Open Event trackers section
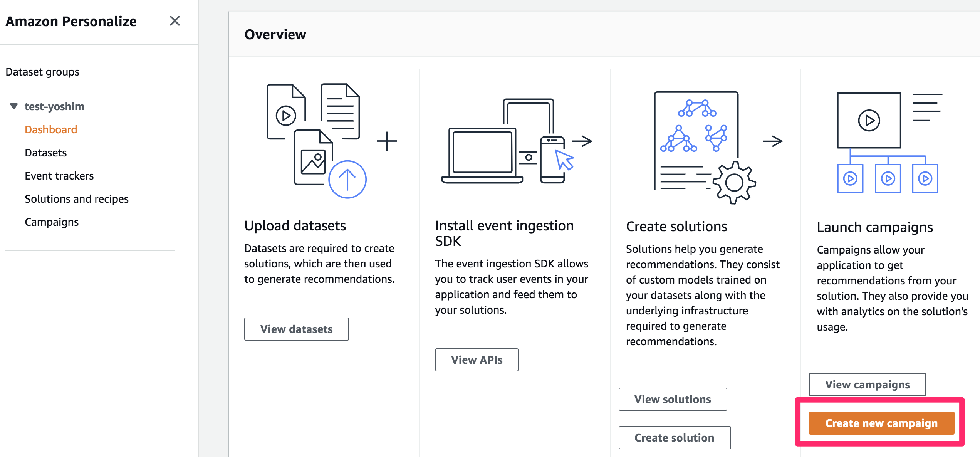980x457 pixels. point(59,176)
